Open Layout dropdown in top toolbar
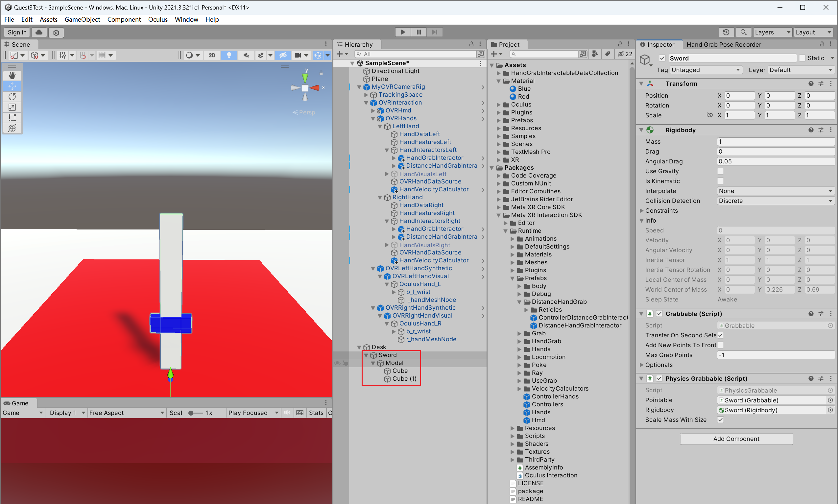838x504 pixels. pyautogui.click(x=814, y=32)
